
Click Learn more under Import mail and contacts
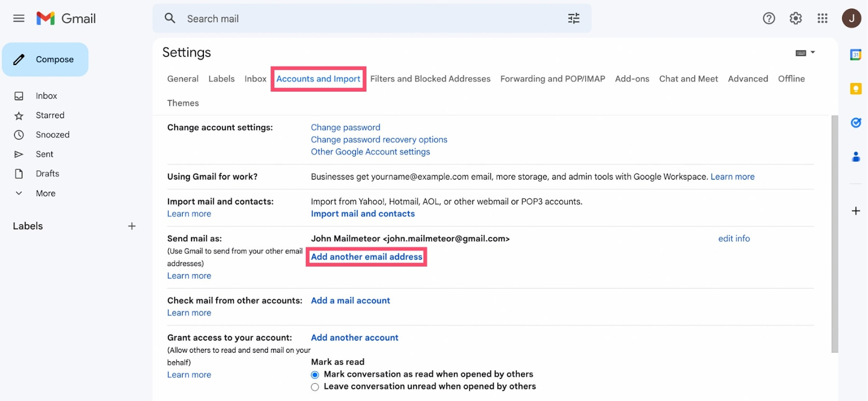[189, 214]
